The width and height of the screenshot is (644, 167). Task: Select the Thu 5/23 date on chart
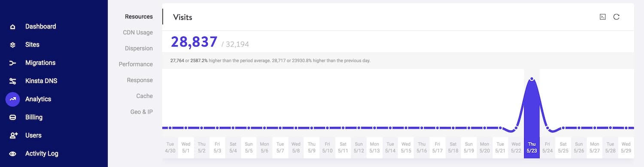click(532, 147)
